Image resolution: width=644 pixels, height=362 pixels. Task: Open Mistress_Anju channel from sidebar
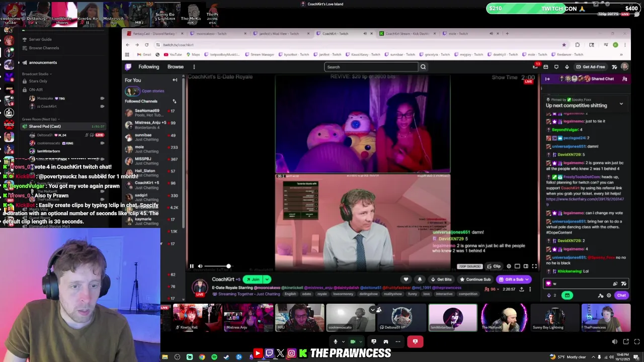152,125
